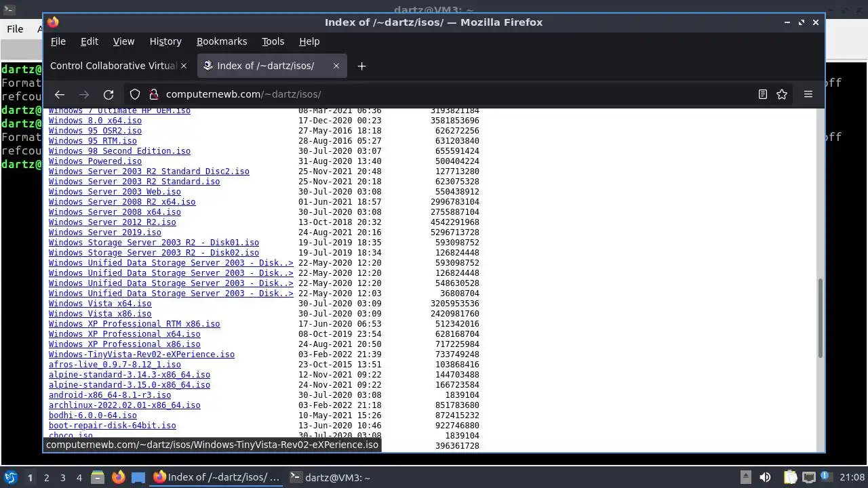Show desktop via blue taskbar icon

(138, 477)
